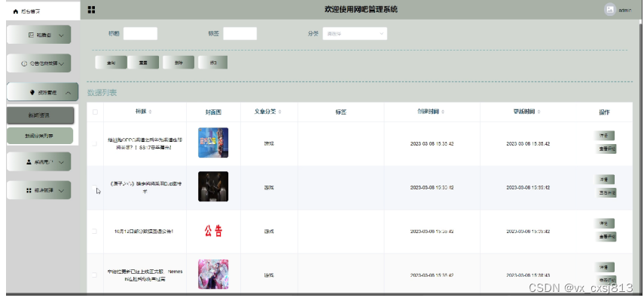Open 详情 for the Nemes article row
Screen dimensions: 644x301
[x=604, y=267]
